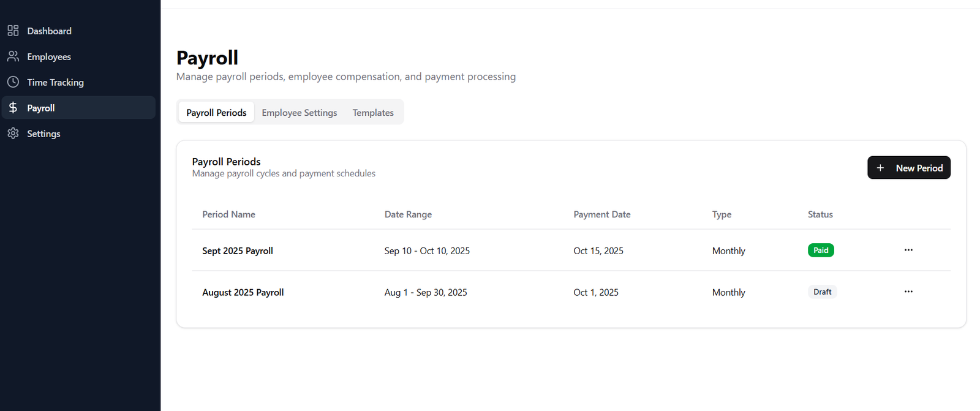This screenshot has width=980, height=411.
Task: Click the green Paid status badge
Action: coord(821,250)
